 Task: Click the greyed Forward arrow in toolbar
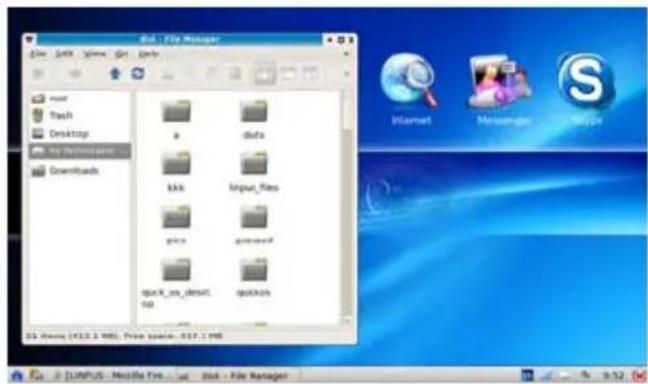tap(75, 74)
